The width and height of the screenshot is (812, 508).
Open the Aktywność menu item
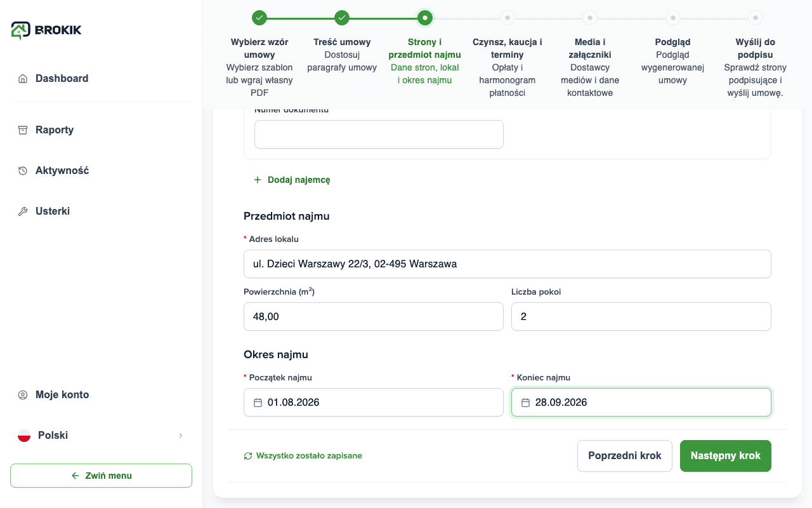[x=101, y=171]
